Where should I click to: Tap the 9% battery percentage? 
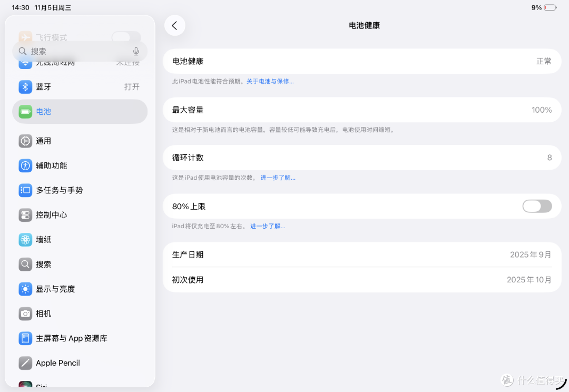coord(536,7)
